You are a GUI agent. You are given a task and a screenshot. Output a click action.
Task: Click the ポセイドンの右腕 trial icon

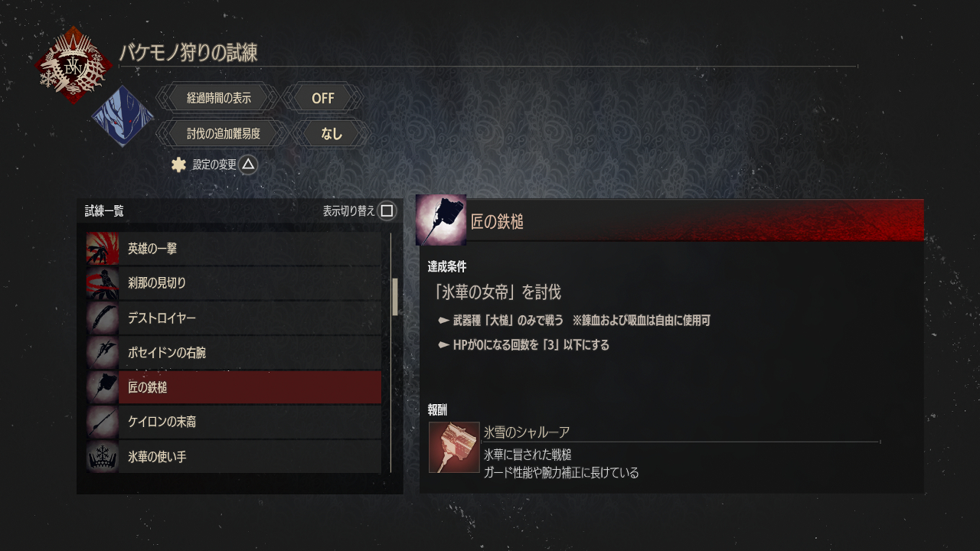(103, 353)
